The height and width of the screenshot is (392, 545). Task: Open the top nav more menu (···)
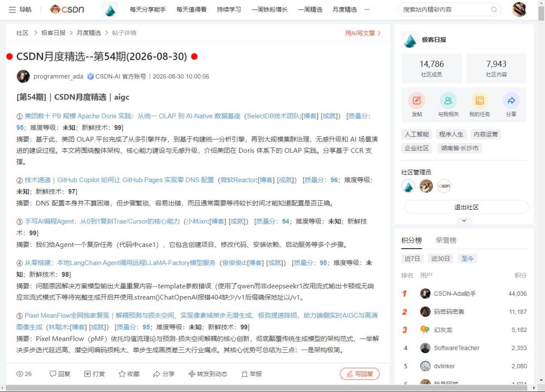367,9
